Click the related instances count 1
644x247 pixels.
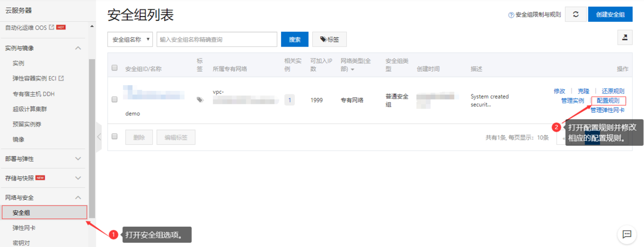click(289, 100)
